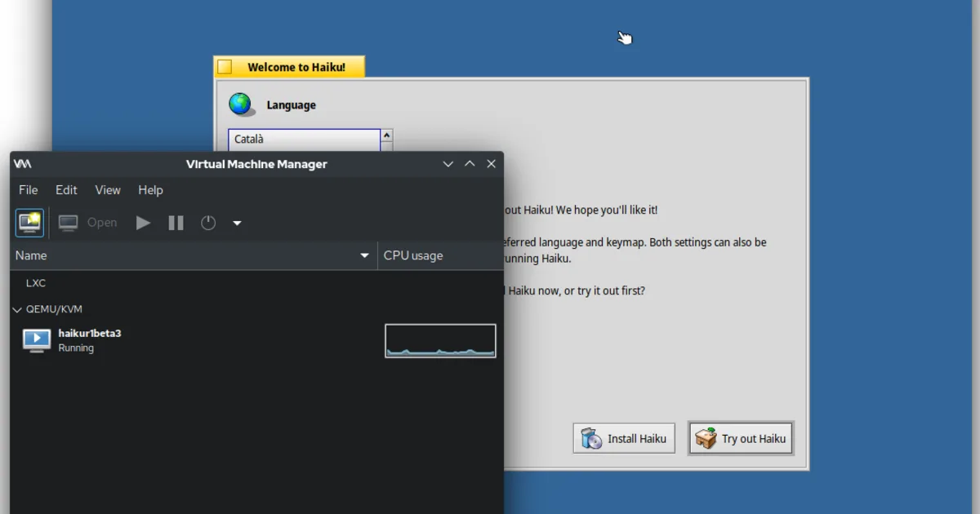
Task: Click the Haiku window close box
Action: coord(225,67)
